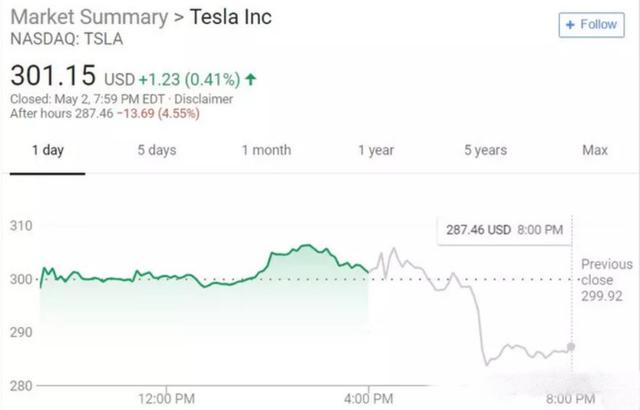The image size is (640, 410).
Task: Click the 12:00 PM axis label
Action: click(x=167, y=399)
